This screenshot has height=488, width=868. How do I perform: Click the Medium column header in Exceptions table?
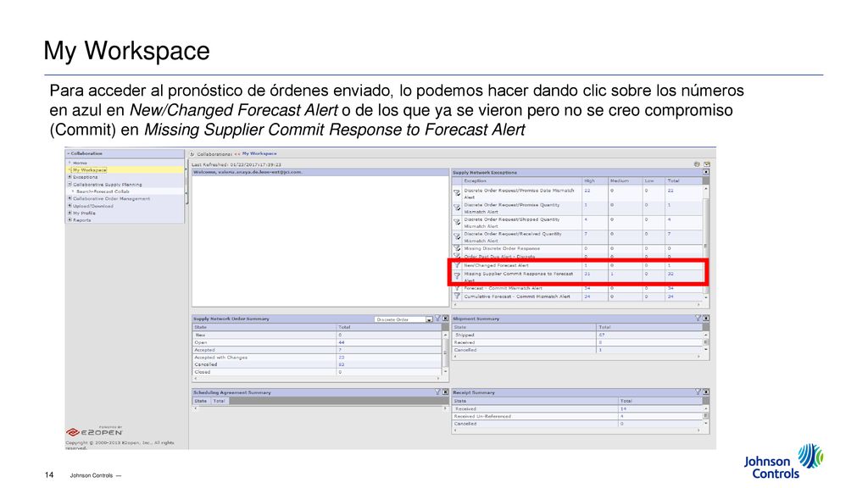[x=625, y=181]
